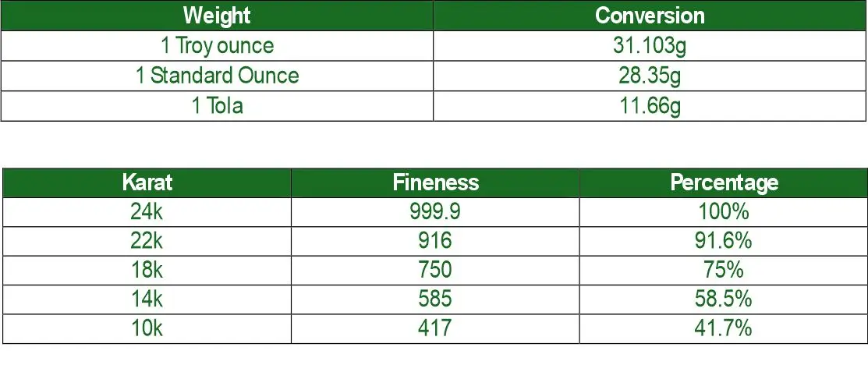The width and height of the screenshot is (868, 372).
Task: Select the 100% percentage cell
Action: [724, 211]
